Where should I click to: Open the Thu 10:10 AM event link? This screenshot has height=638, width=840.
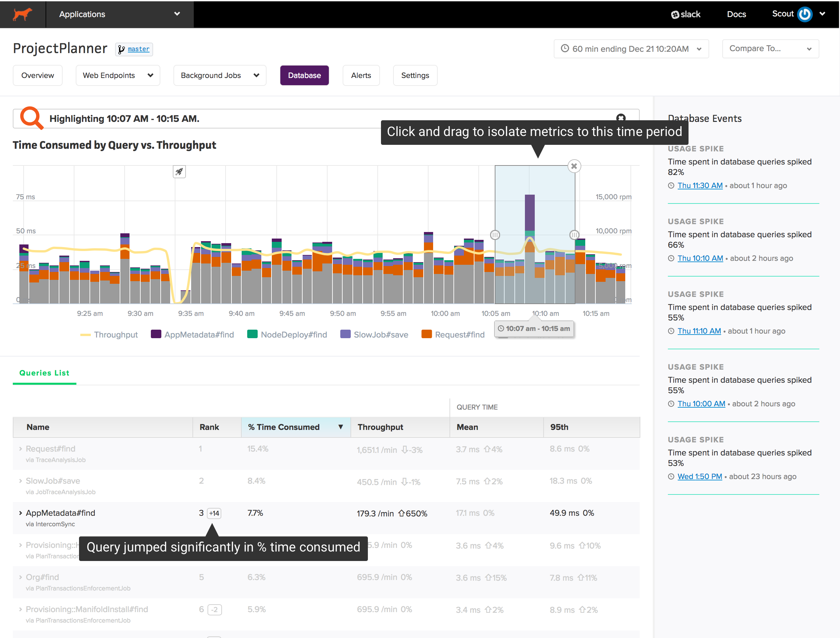[x=700, y=258]
